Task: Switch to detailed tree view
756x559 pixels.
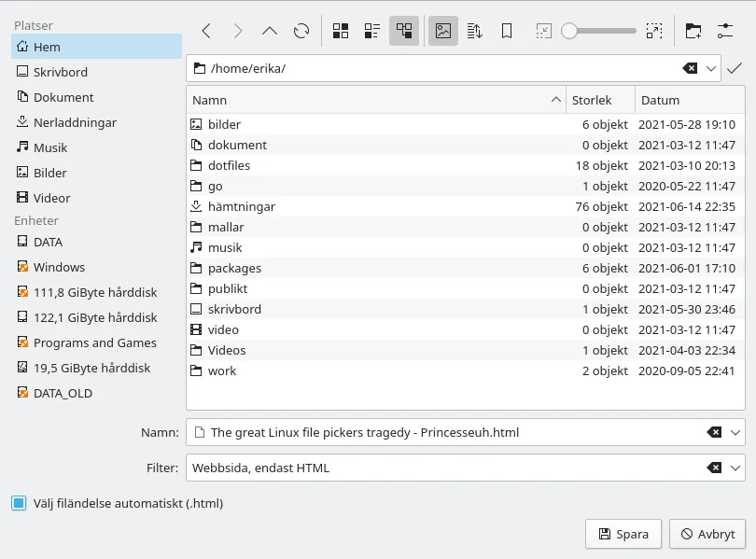Action: pos(403,30)
